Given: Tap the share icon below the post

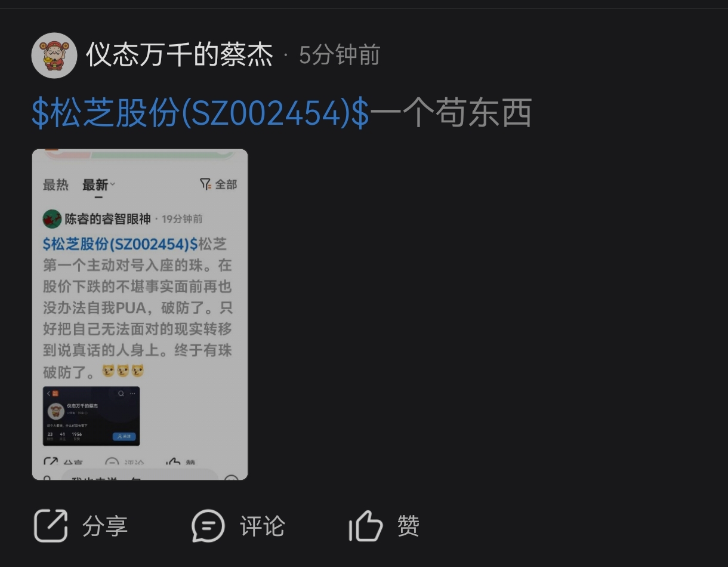Looking at the screenshot, I should pyautogui.click(x=51, y=526).
